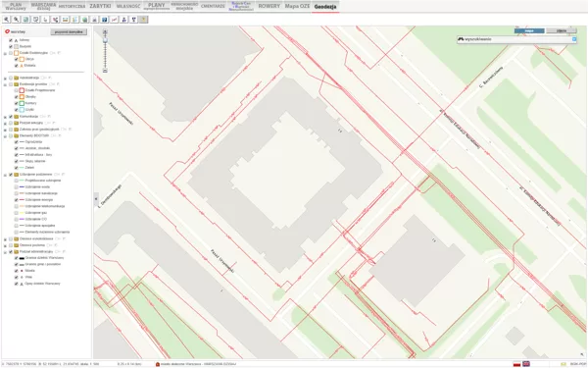This screenshot has height=368, width=588.
Task: Switch to the ZABYTKI tab
Action: [x=100, y=6]
